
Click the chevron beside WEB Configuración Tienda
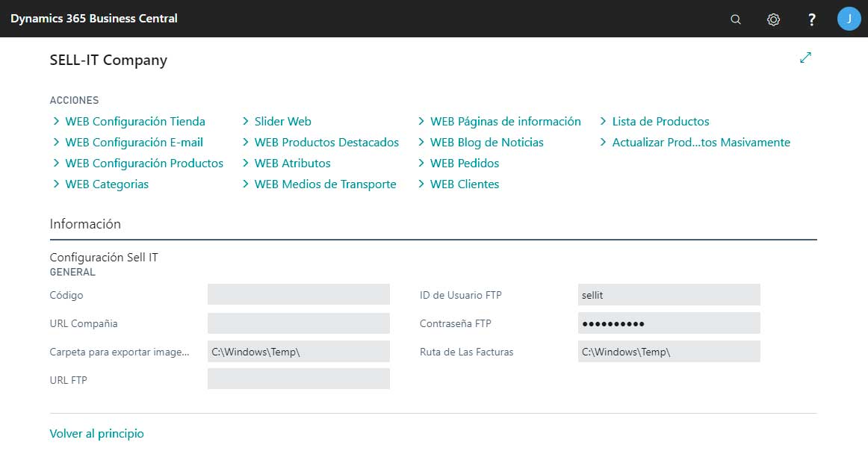click(56, 121)
